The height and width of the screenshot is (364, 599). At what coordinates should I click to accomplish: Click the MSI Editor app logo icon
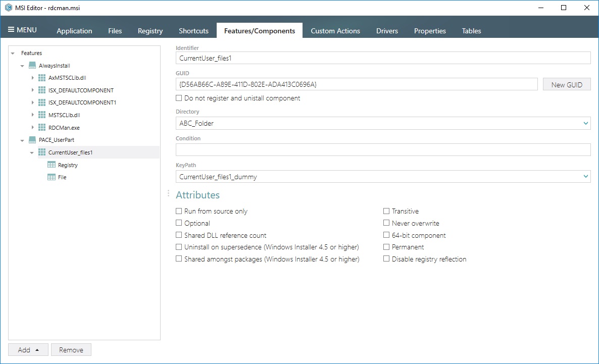(x=9, y=8)
